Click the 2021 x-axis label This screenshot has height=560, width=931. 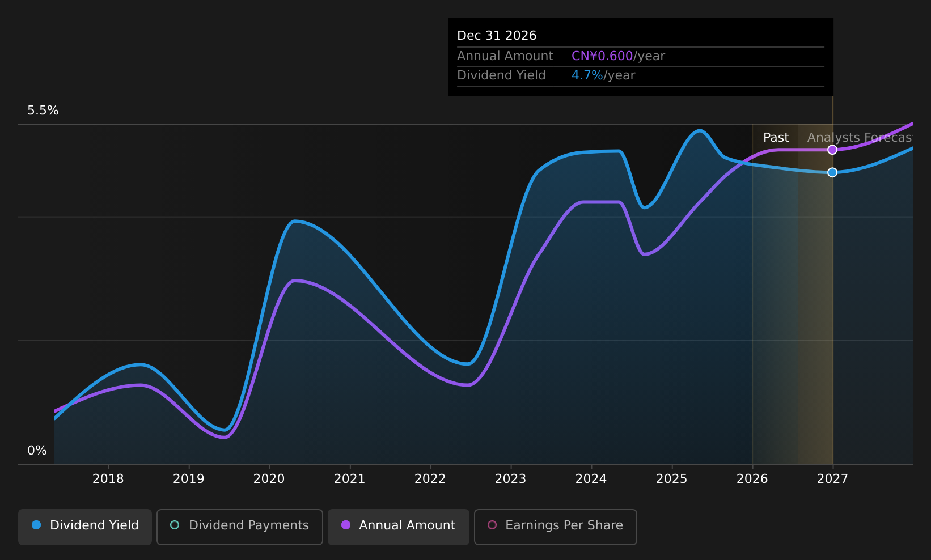pyautogui.click(x=350, y=479)
